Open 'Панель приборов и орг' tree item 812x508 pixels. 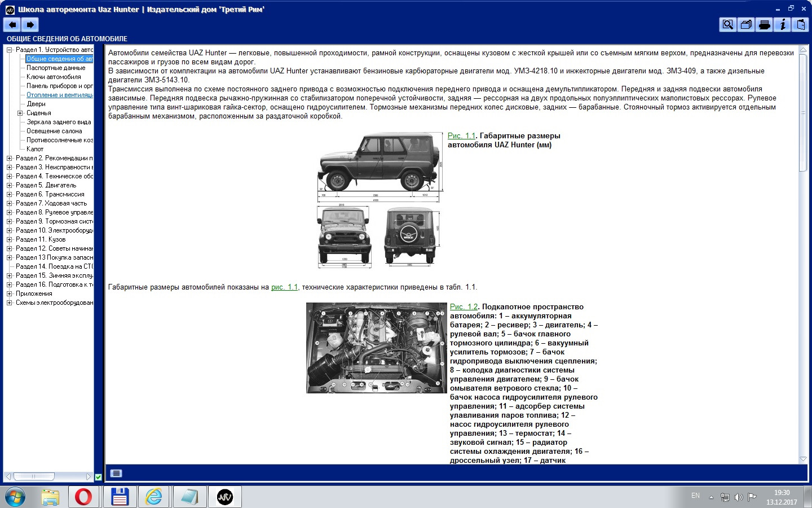click(59, 86)
